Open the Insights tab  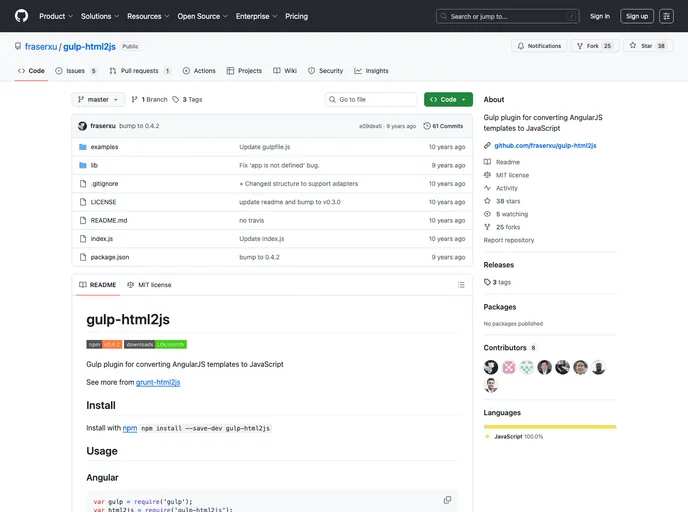pyautogui.click(x=371, y=71)
